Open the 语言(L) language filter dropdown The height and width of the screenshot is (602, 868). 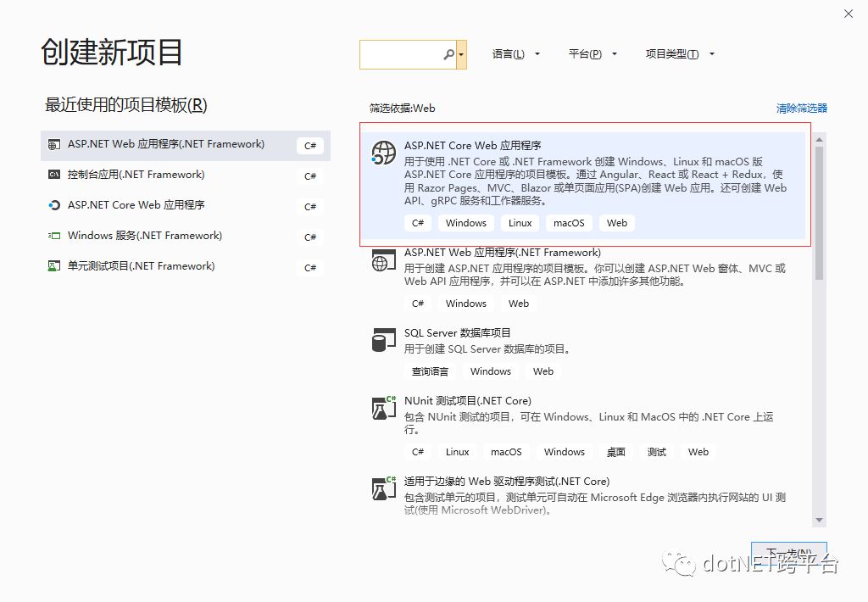pos(515,53)
